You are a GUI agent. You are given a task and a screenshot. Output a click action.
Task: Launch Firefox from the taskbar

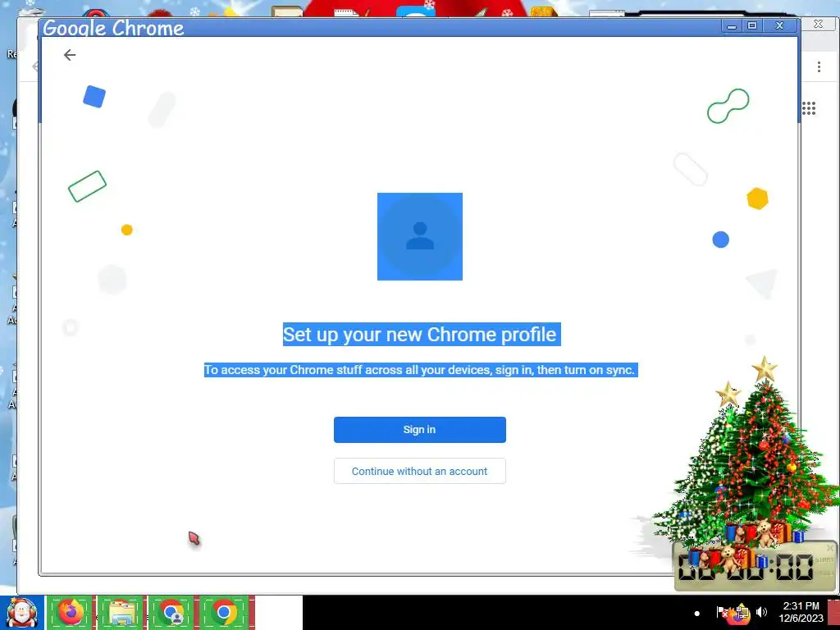click(x=71, y=613)
